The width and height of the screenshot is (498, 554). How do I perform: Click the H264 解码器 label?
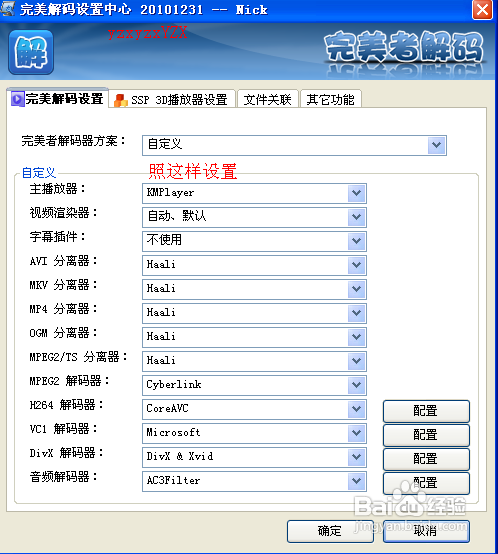click(66, 405)
